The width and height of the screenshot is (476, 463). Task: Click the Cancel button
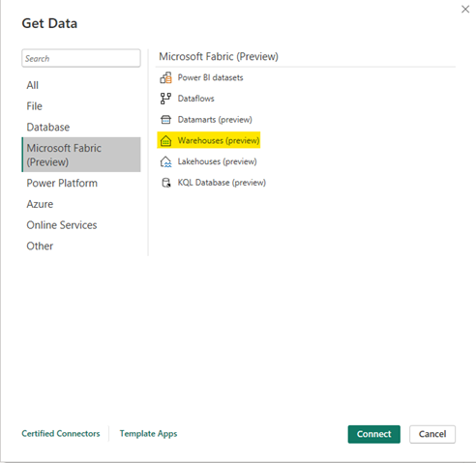432,434
